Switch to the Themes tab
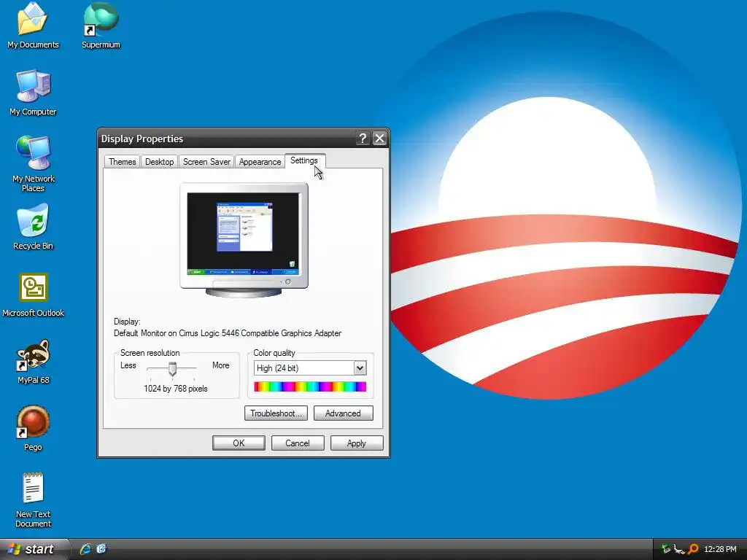 coord(122,162)
